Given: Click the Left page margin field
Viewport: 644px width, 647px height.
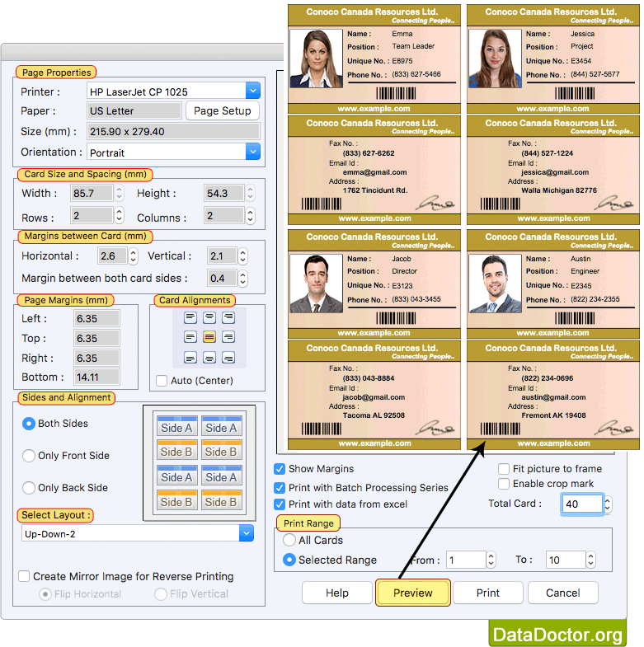Looking at the screenshot, I should 96,318.
